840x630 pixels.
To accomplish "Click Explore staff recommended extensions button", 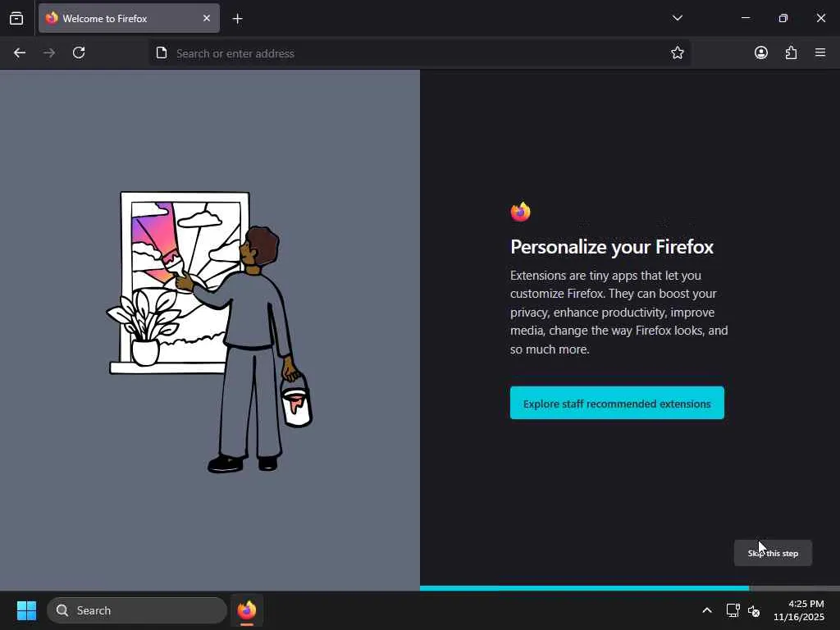I will point(617,403).
